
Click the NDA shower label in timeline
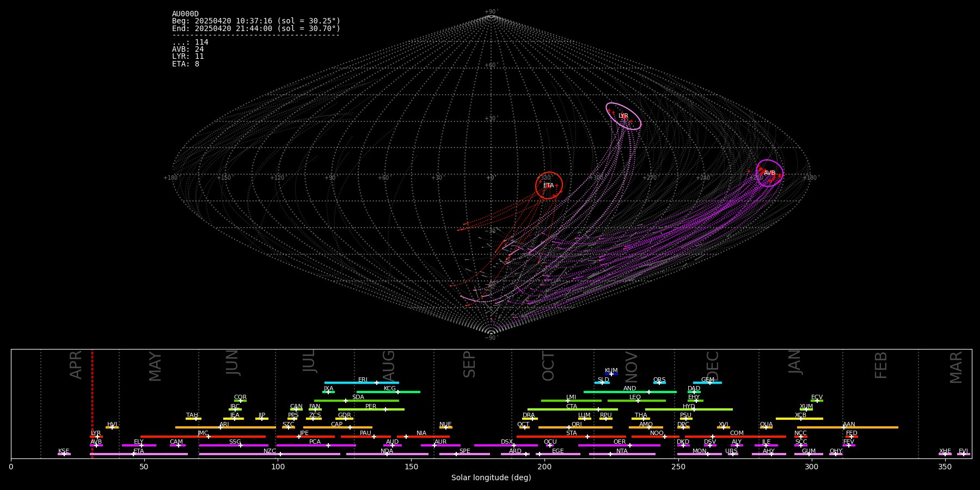coord(387,451)
